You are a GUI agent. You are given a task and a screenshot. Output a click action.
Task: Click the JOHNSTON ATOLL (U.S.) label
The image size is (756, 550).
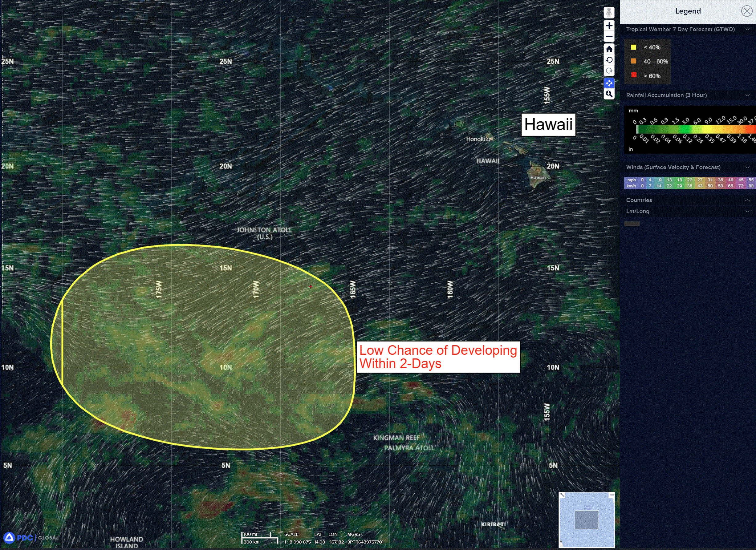pyautogui.click(x=264, y=233)
